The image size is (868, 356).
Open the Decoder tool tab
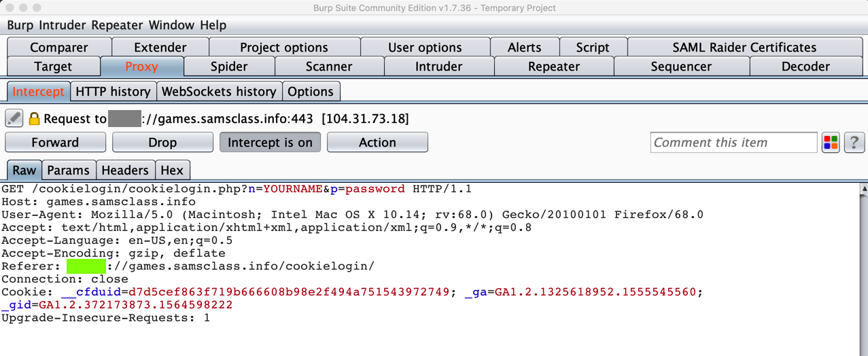(805, 67)
